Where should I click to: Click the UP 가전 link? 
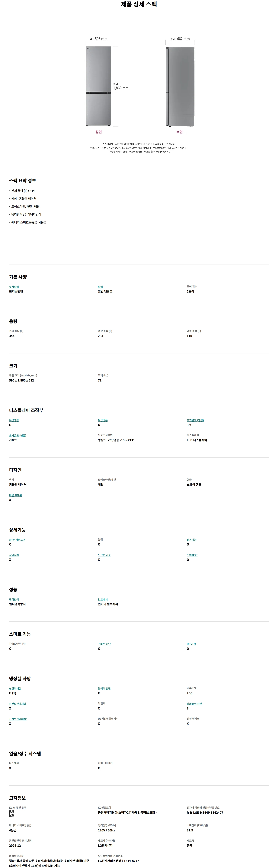[191, 644]
